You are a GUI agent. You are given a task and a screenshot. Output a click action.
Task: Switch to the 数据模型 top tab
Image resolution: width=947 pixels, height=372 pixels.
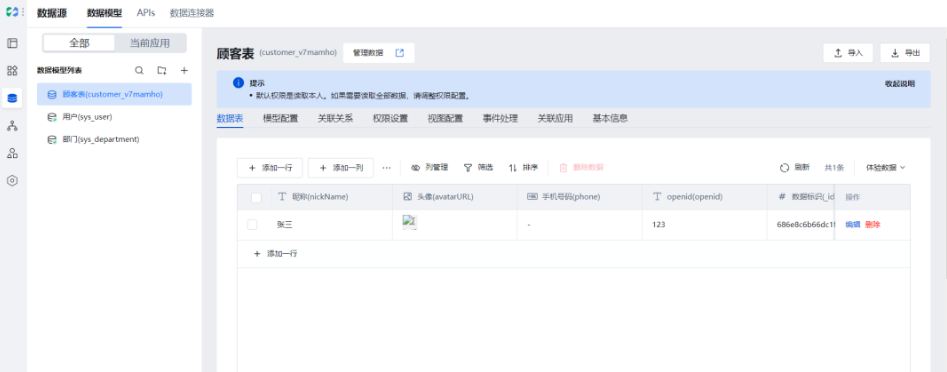[104, 13]
